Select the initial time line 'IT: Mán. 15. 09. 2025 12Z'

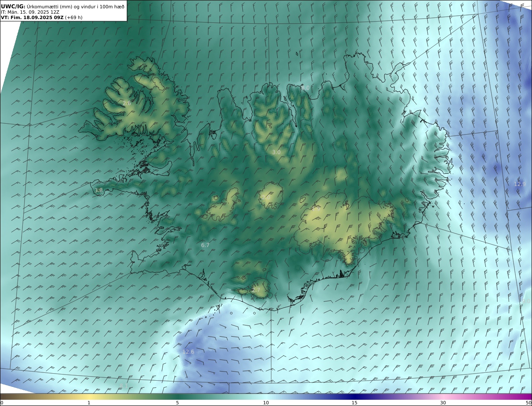click(x=30, y=12)
